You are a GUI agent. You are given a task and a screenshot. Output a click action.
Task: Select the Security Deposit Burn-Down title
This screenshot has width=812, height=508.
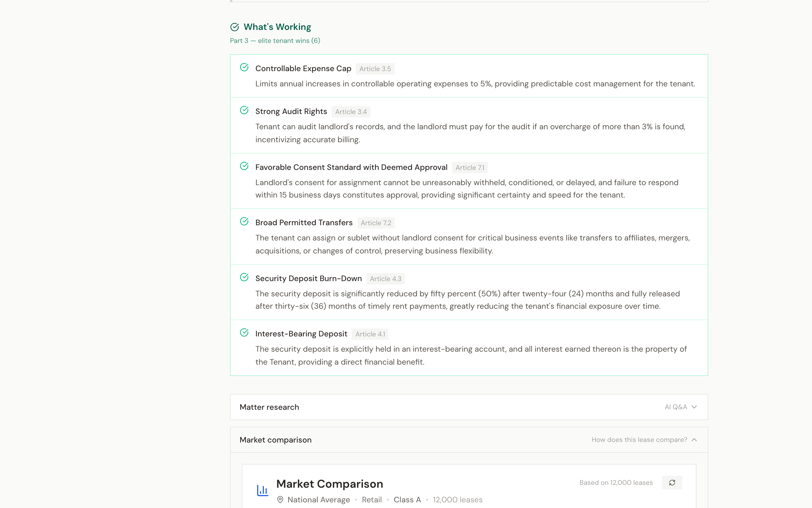309,279
